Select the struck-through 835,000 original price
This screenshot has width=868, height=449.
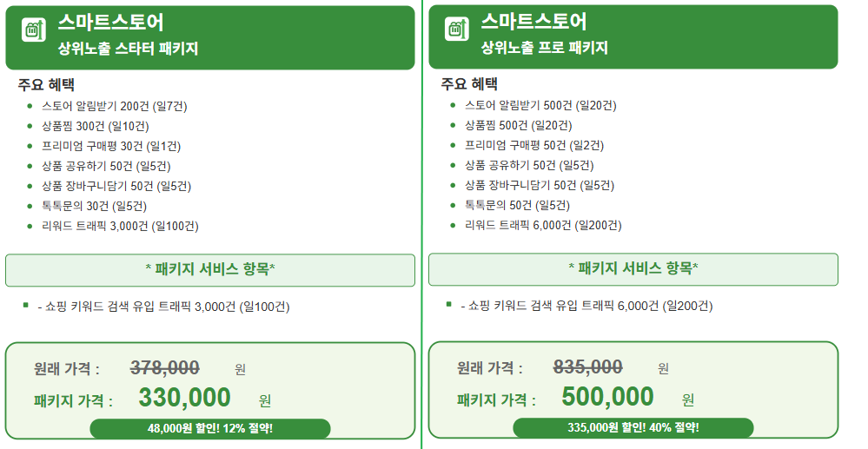(588, 366)
